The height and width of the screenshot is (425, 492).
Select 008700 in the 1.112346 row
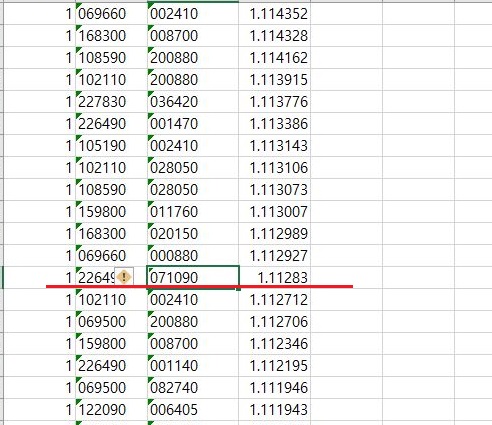[x=193, y=344]
